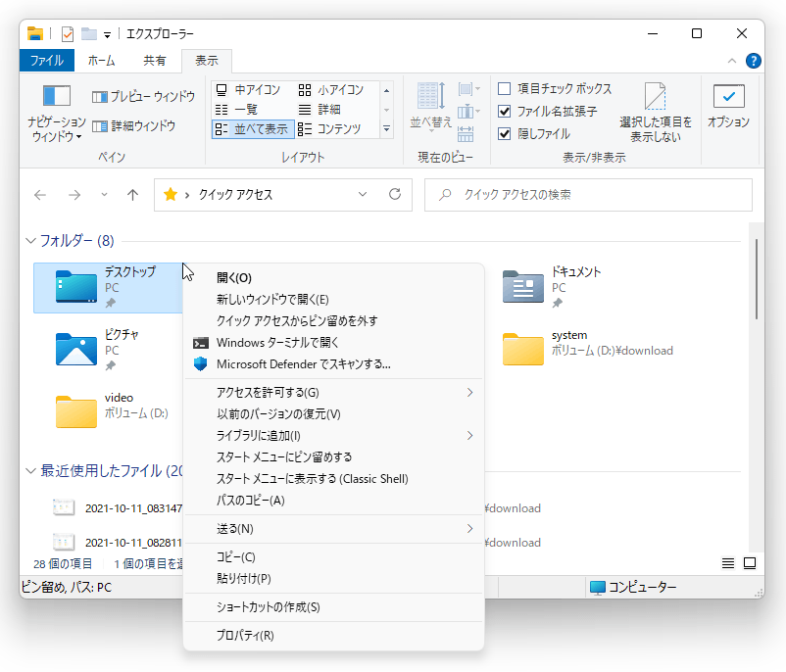Collapse the Recent files (最近使用したファイル) group
This screenshot has height=672, width=786.
[x=31, y=471]
